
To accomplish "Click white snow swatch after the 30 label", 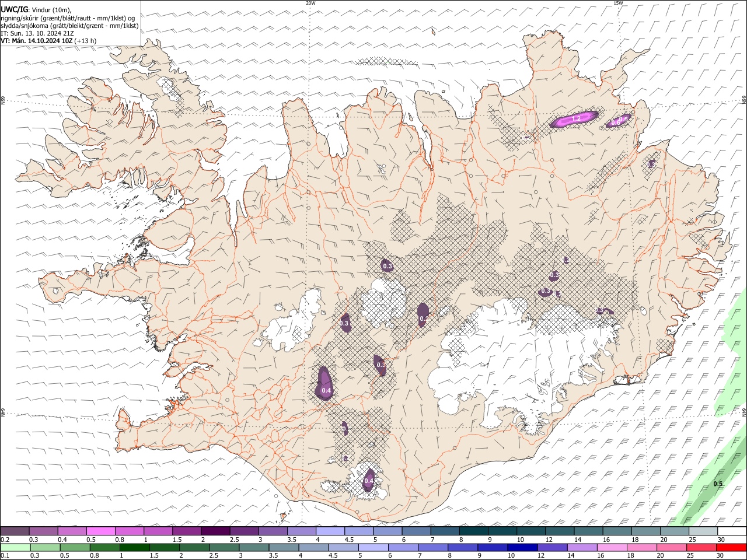I will coord(731,531).
